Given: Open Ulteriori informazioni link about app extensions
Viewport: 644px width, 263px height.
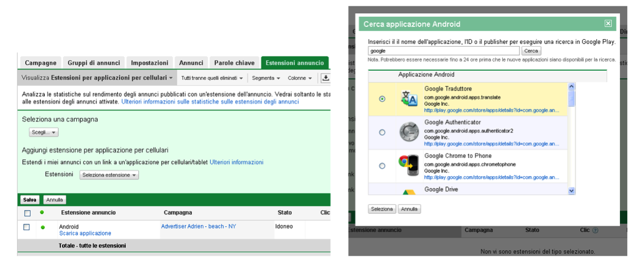Looking at the screenshot, I should pos(237,162).
